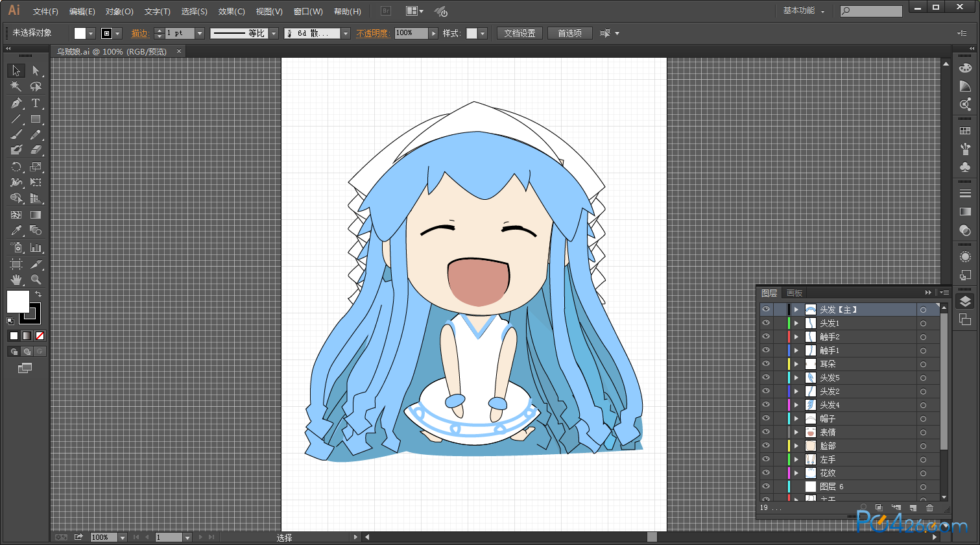The image size is (980, 545).
Task: Select the Column Graph tool
Action: pos(36,247)
